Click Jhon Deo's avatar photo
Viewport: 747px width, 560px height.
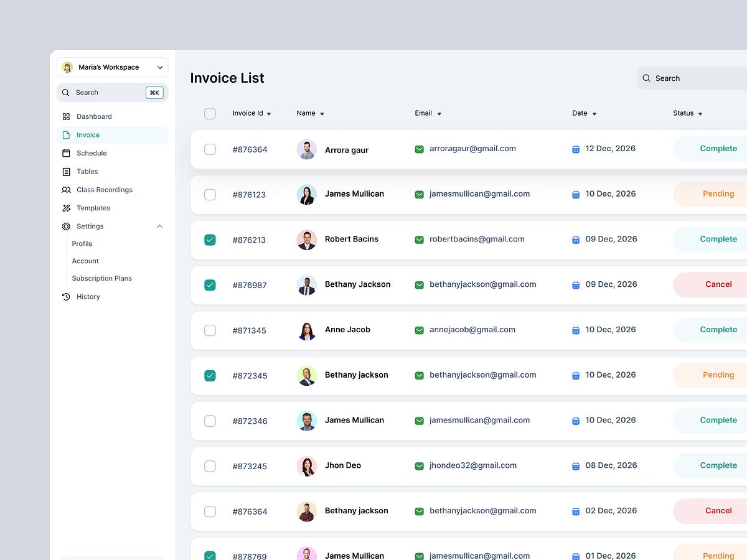[x=307, y=466]
